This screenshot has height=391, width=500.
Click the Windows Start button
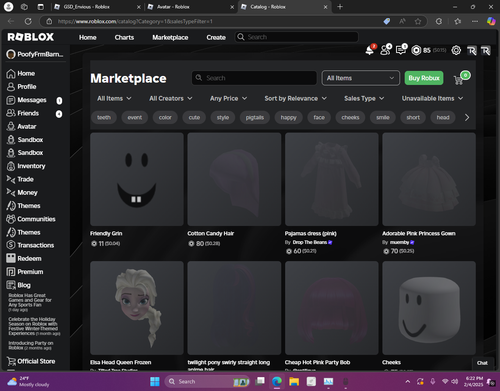tap(155, 381)
